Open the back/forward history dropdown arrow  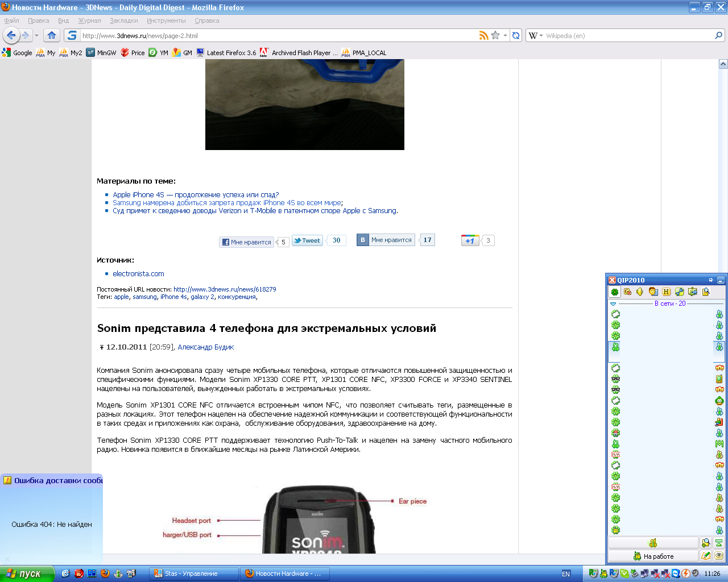click(36, 35)
